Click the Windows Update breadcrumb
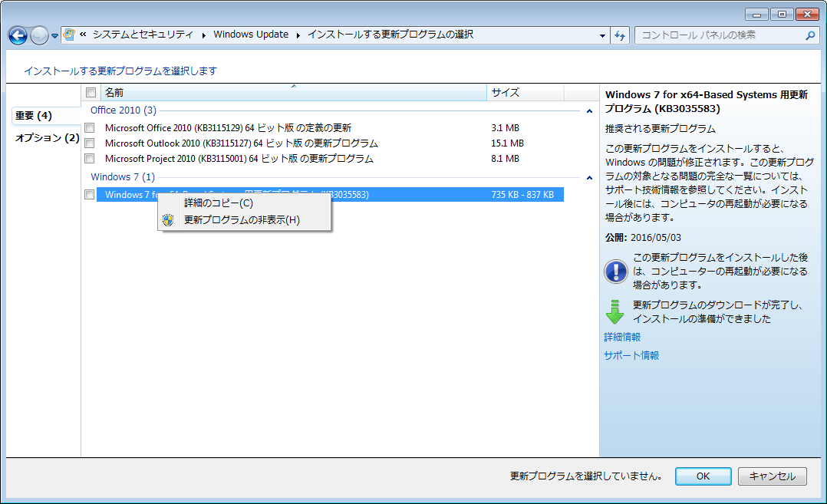 [251, 35]
